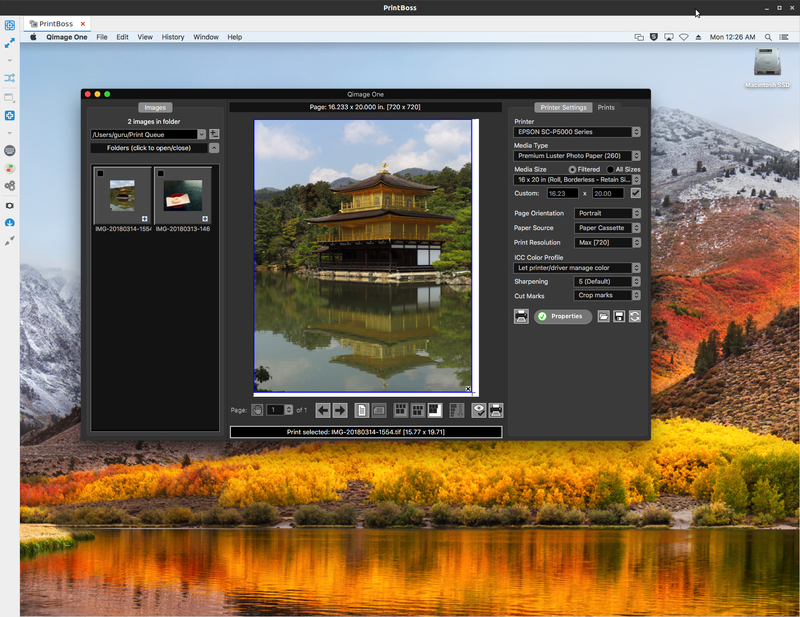This screenshot has height=617, width=800.
Task: Click the Properties button
Action: point(563,316)
